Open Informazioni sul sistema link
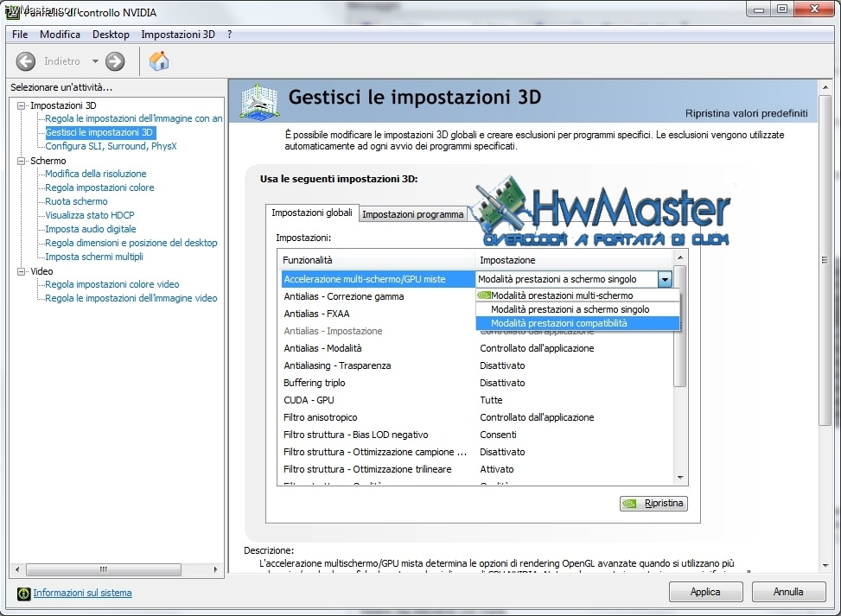841x616 pixels. (82, 593)
